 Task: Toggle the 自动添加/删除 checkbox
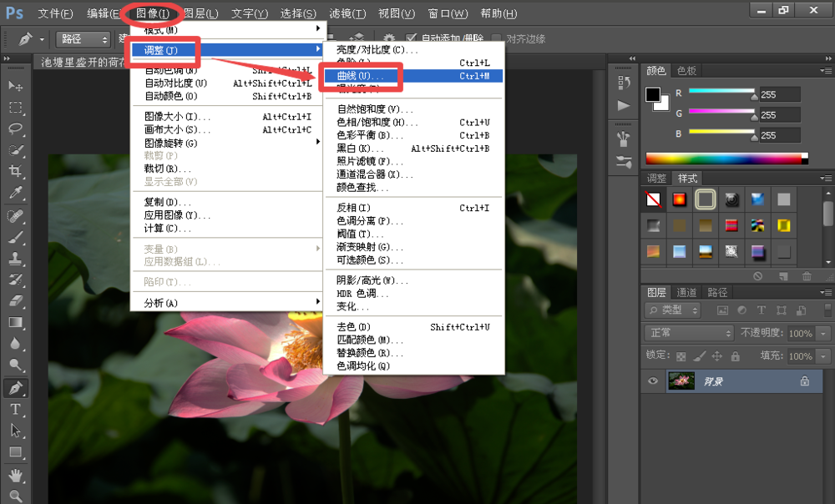point(412,38)
